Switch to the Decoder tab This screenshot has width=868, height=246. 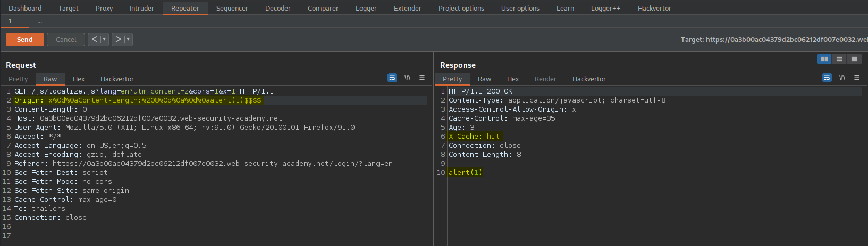tap(278, 8)
